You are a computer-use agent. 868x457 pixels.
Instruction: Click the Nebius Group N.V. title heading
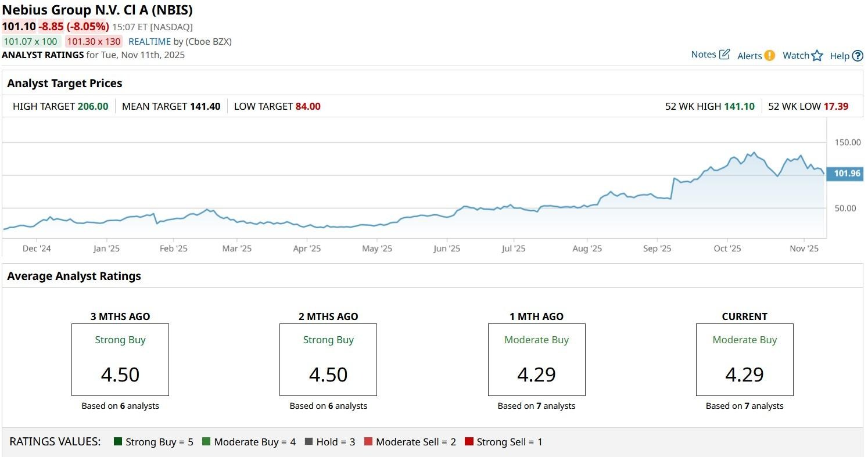coord(97,10)
